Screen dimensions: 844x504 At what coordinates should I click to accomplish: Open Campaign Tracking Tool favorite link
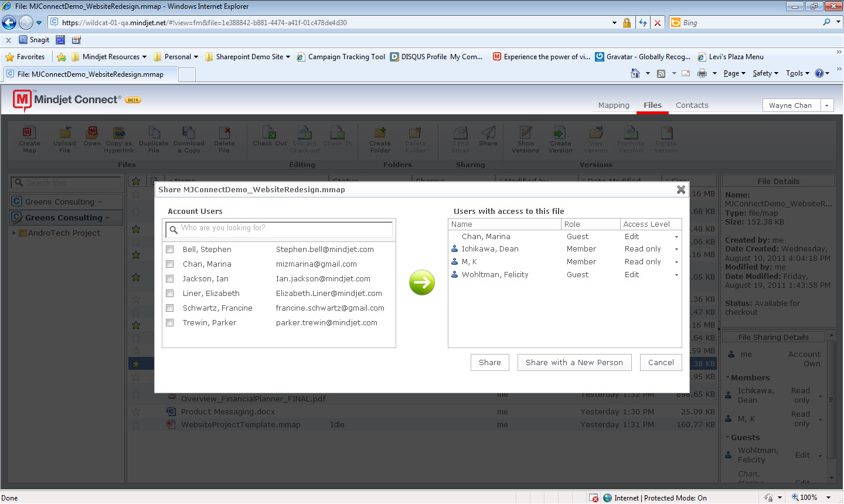[x=341, y=57]
